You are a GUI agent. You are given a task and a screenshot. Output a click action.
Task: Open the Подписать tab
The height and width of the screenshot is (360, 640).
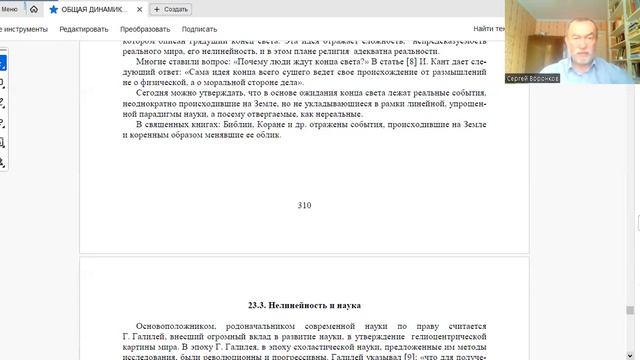pyautogui.click(x=199, y=29)
